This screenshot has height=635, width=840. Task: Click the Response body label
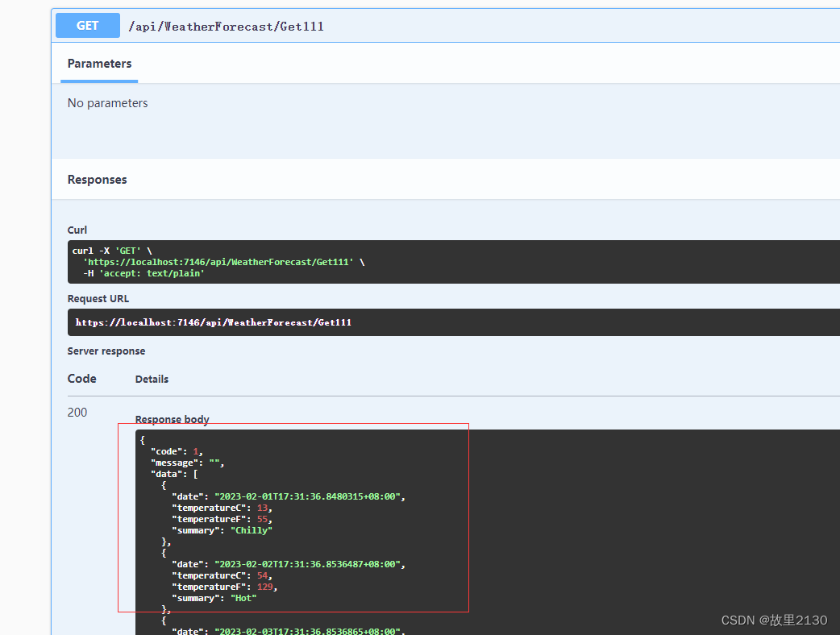pyautogui.click(x=172, y=419)
